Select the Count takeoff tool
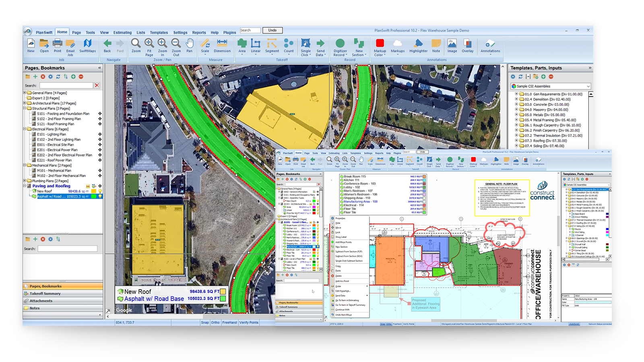The image size is (644, 362). 289,45
